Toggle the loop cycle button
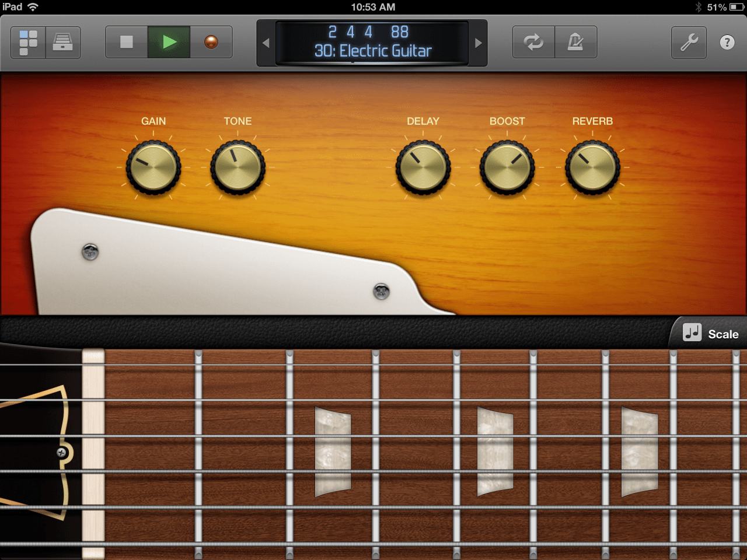 533,42
